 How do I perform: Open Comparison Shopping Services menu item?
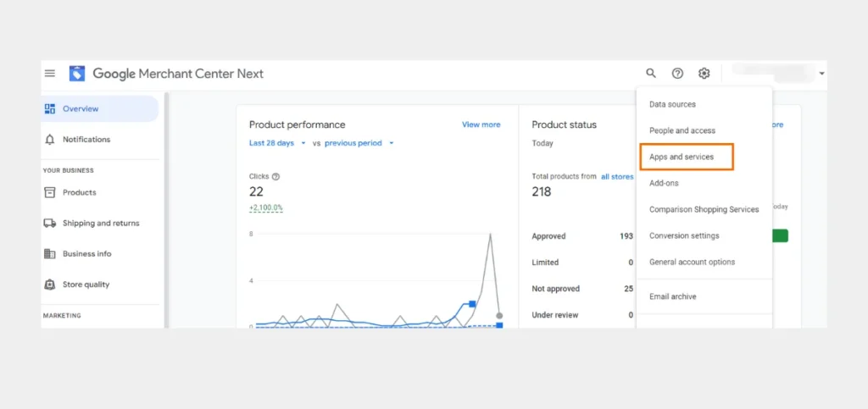[x=704, y=209]
